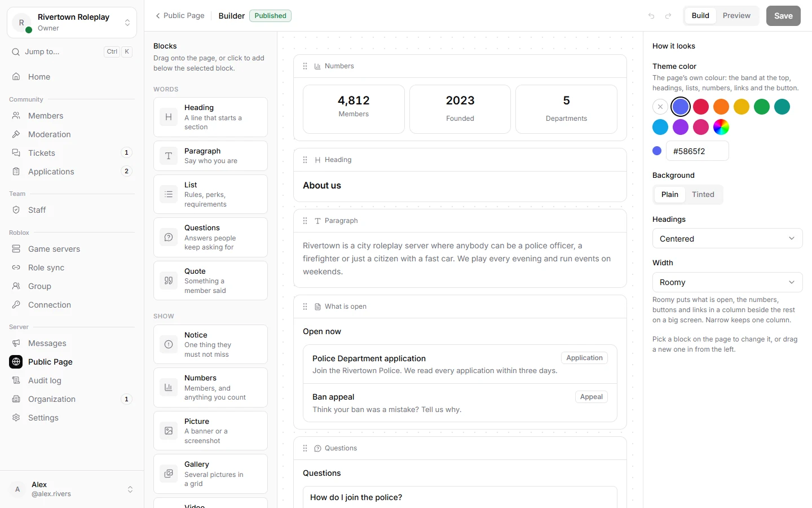
Task: Select Tinted background option
Action: 703,194
